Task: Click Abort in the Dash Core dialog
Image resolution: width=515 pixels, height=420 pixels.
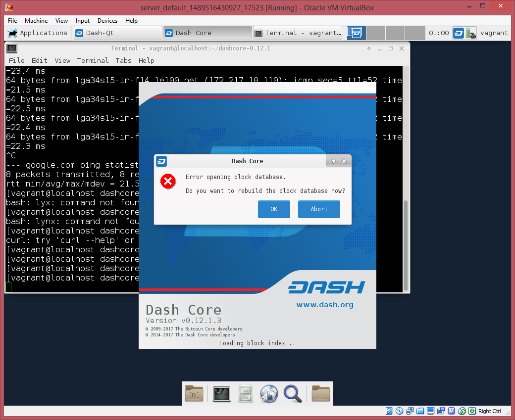Action: pos(319,209)
